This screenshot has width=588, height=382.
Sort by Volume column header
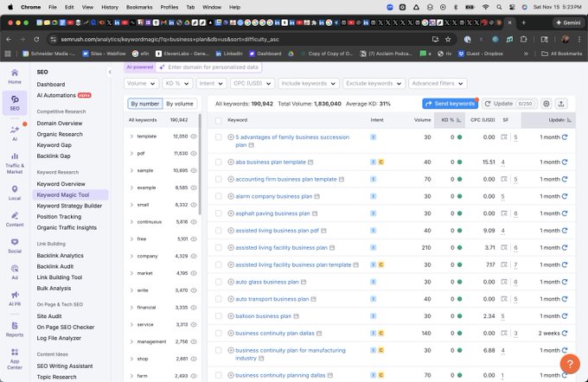click(x=422, y=120)
